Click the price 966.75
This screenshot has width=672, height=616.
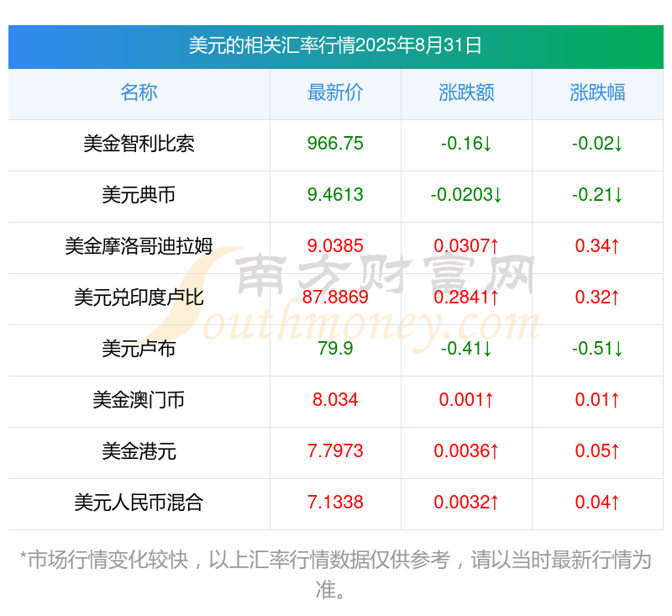click(335, 144)
